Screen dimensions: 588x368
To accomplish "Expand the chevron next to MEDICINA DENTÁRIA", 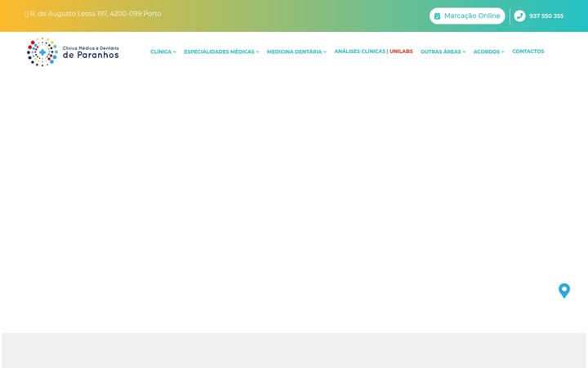I will point(325,52).
